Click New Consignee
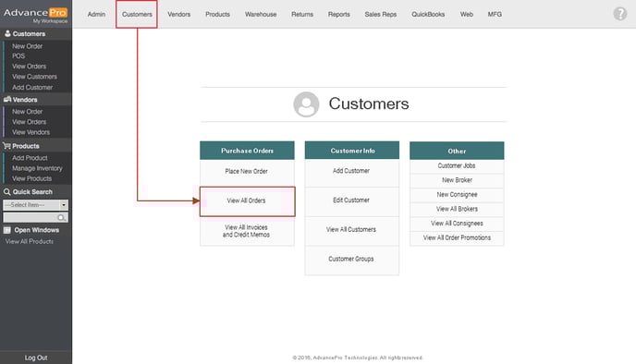Image resolution: width=636 pixels, height=364 pixels. (457, 195)
